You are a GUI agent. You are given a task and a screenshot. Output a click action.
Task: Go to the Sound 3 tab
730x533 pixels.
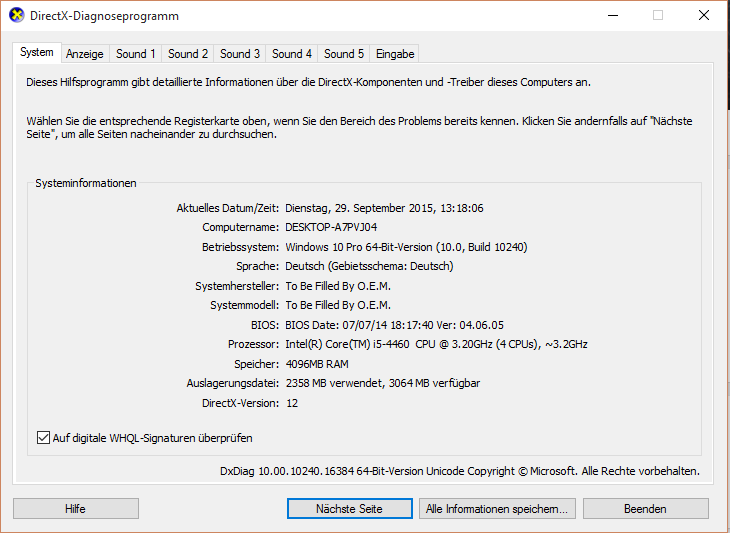tap(240, 54)
